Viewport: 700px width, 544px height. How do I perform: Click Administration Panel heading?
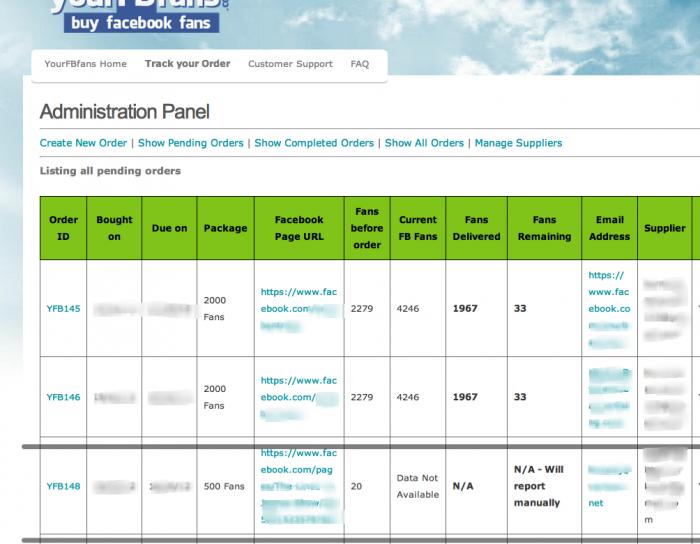click(x=125, y=112)
